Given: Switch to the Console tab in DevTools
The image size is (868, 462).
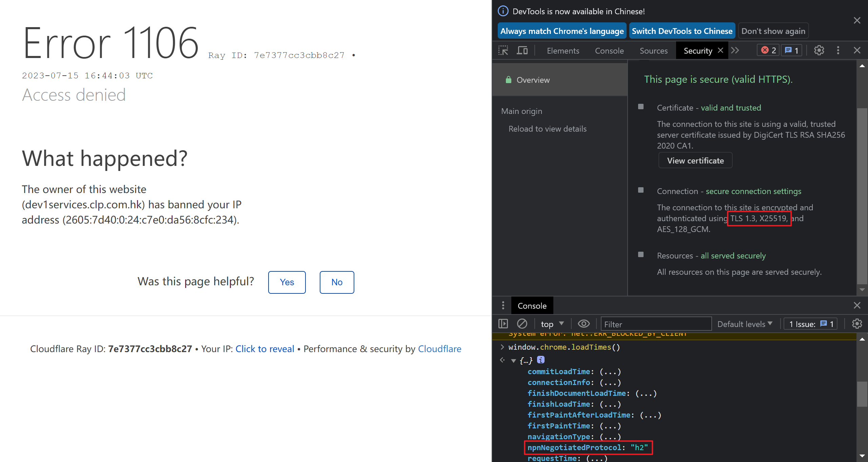Looking at the screenshot, I should click(609, 51).
